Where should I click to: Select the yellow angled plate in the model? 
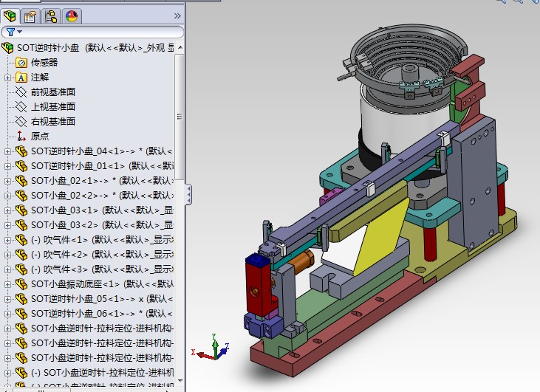coord(380,238)
